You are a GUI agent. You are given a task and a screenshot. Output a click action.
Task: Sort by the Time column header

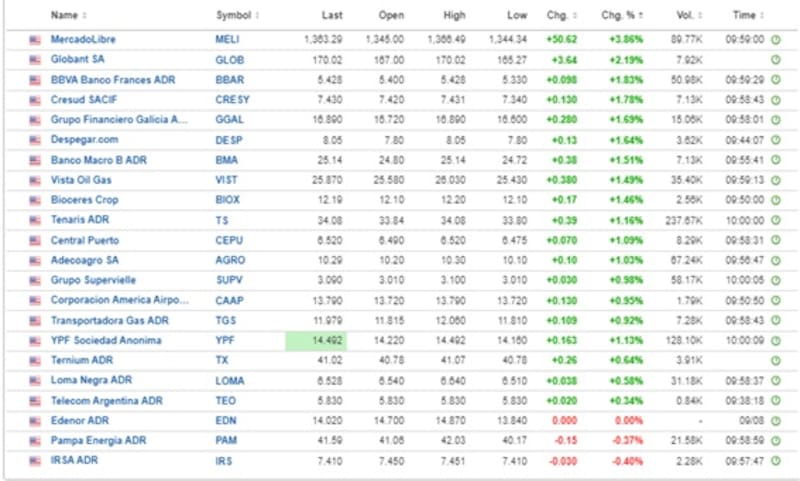745,15
